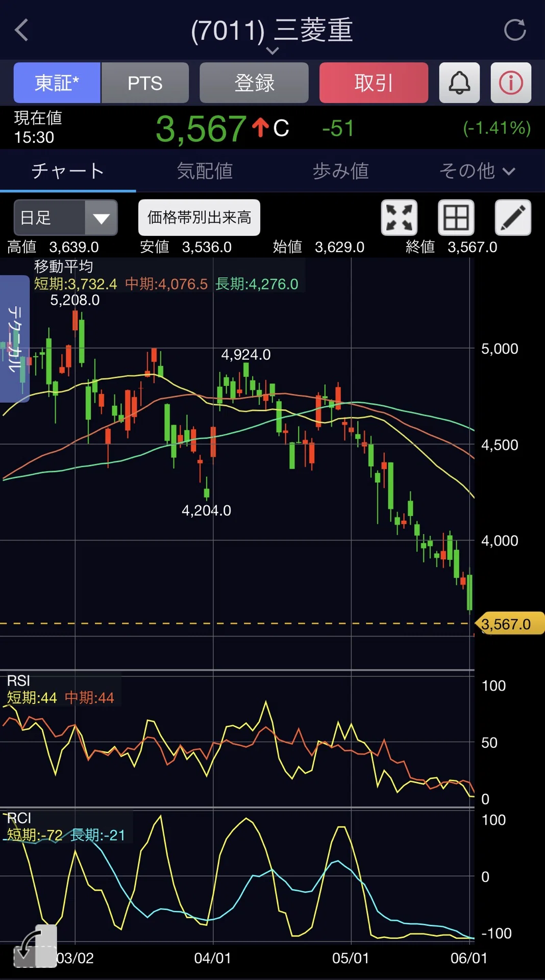Viewport: 545px width, 980px height.
Task: Open the drawing pencil tool
Action: [x=513, y=217]
